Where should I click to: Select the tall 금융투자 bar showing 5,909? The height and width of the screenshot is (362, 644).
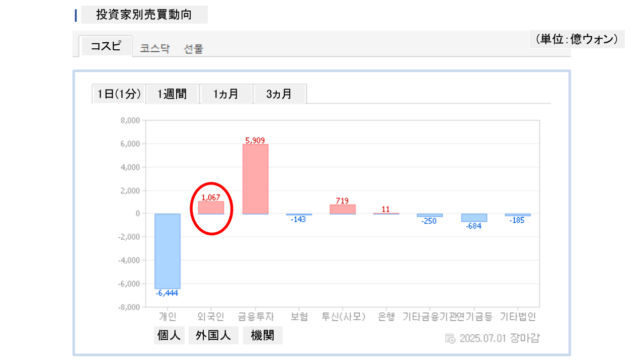point(256,179)
